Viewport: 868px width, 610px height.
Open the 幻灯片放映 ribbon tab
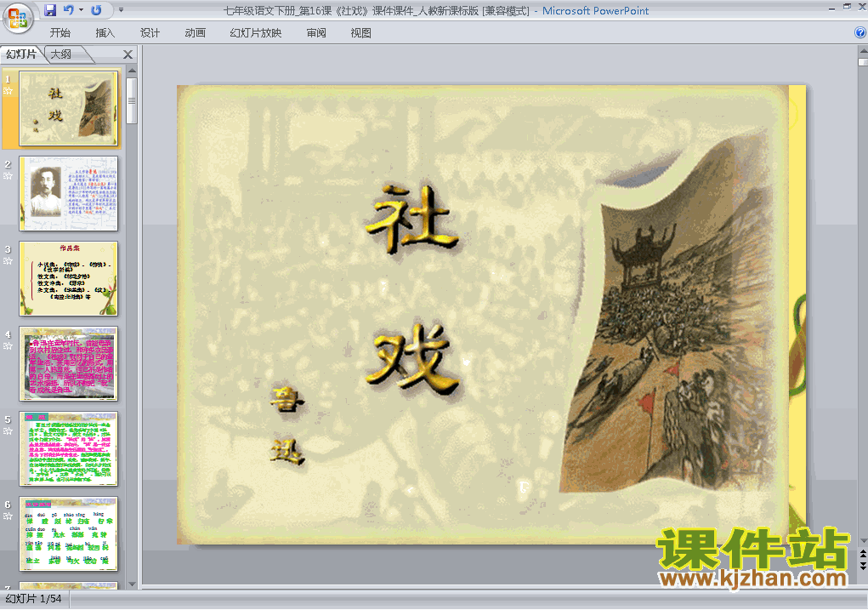256,33
